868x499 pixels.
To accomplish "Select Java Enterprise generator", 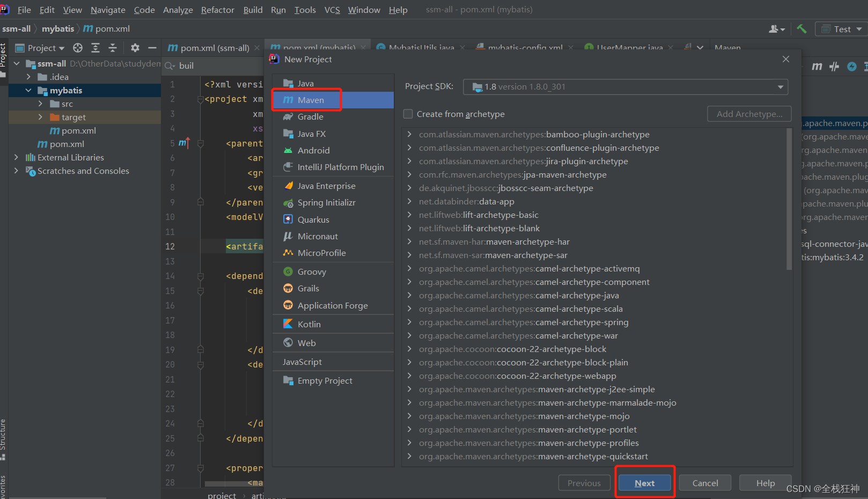I will [x=333, y=186].
